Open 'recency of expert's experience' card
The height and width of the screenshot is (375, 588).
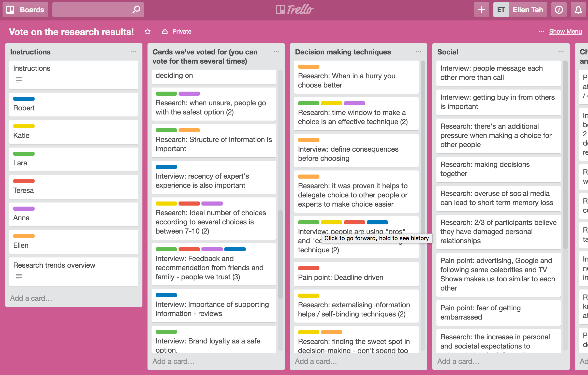(x=214, y=177)
